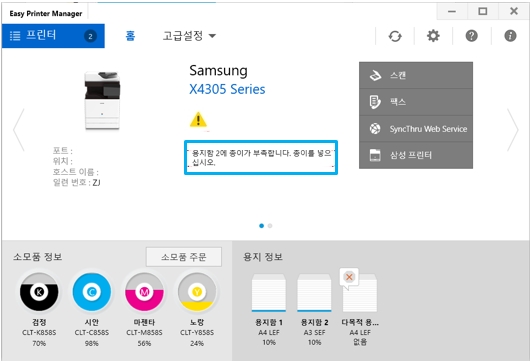The width and height of the screenshot is (531, 362).
Task: Launch 스캔 from the quick menu
Action: [416, 75]
